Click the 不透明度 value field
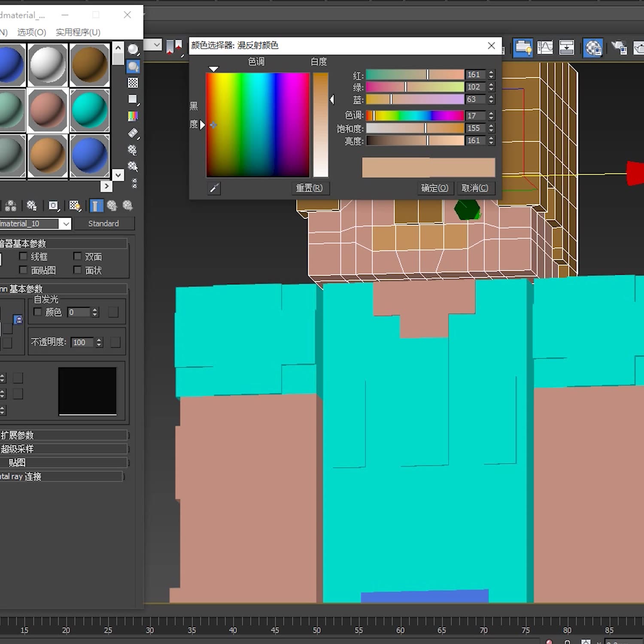This screenshot has width=644, height=644. pos(82,343)
